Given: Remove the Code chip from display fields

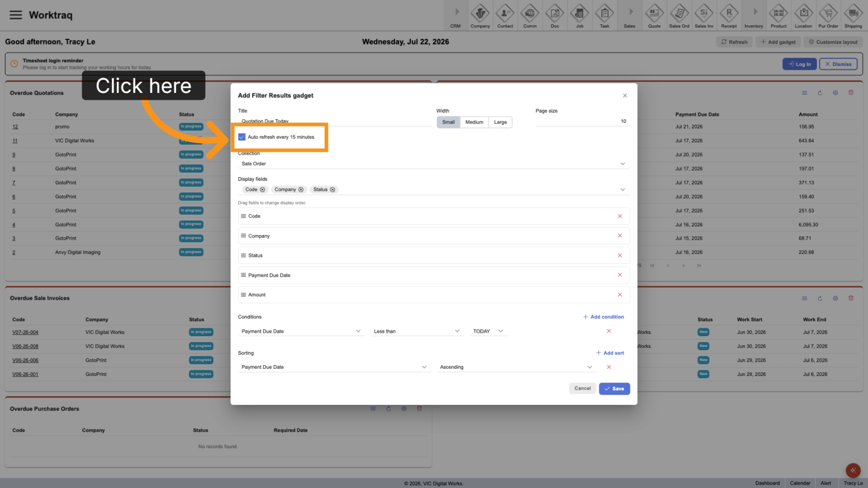Looking at the screenshot, I should tap(262, 190).
